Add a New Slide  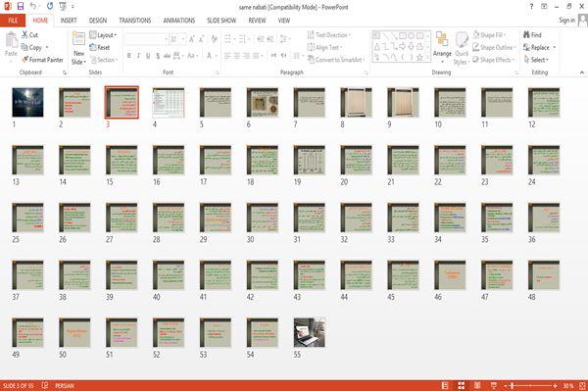(78, 48)
